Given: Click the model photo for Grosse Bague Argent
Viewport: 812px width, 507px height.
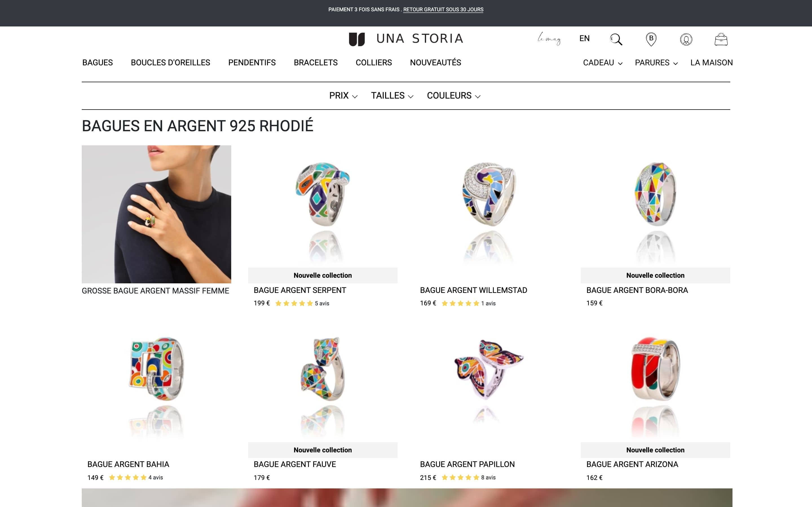Looking at the screenshot, I should [x=156, y=213].
